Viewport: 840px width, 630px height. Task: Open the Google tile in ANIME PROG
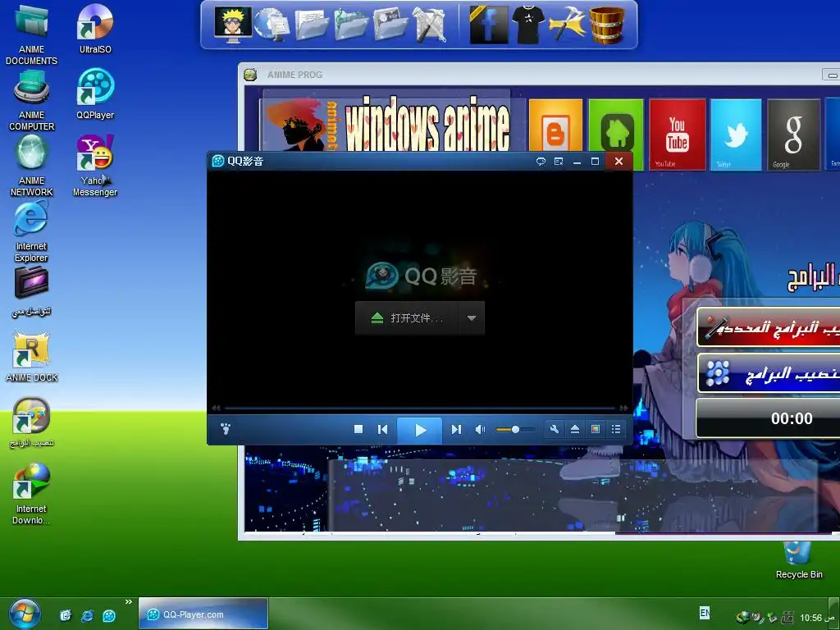click(x=793, y=134)
